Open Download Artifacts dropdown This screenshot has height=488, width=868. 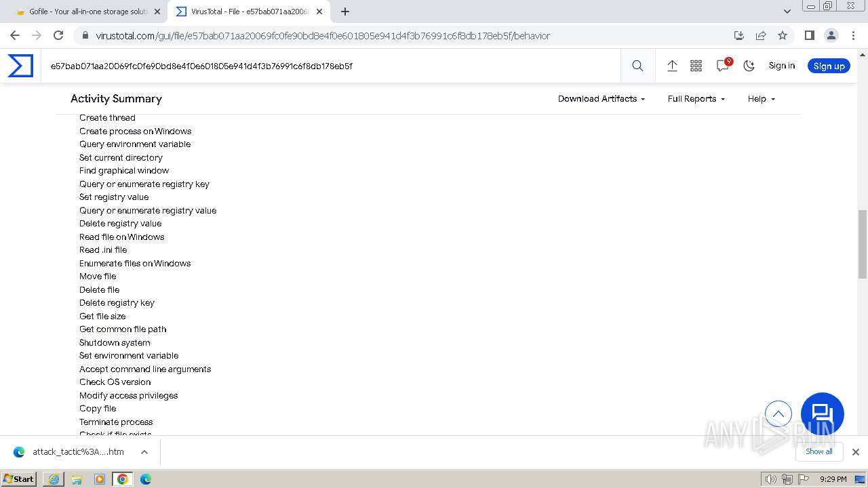click(x=601, y=99)
